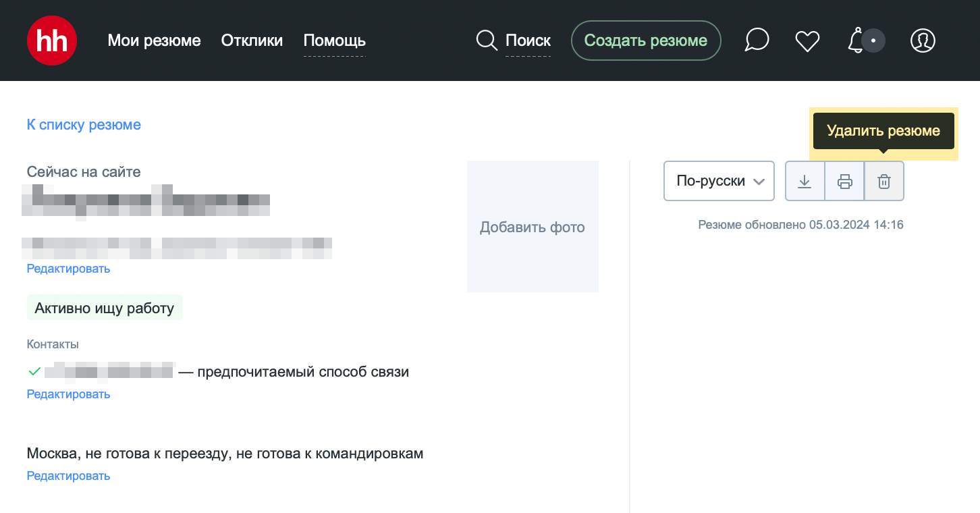The width and height of the screenshot is (980, 513).
Task: Download the resume with the arrow icon
Action: pos(805,181)
